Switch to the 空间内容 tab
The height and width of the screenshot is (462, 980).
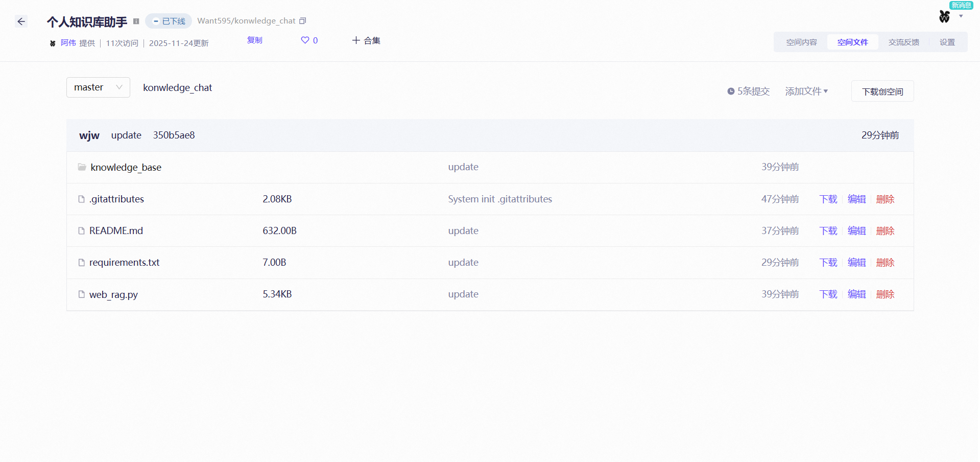pyautogui.click(x=801, y=42)
